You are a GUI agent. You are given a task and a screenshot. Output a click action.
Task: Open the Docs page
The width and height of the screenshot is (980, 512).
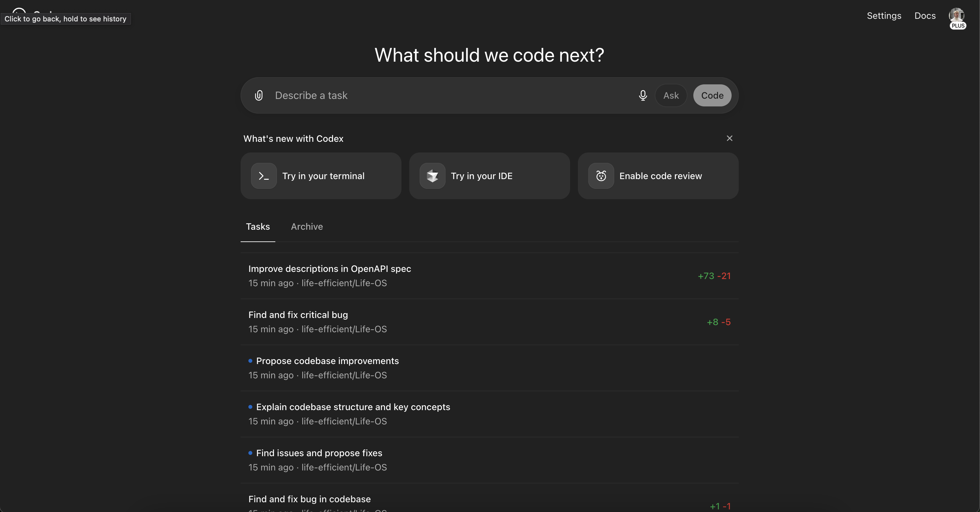pos(925,16)
